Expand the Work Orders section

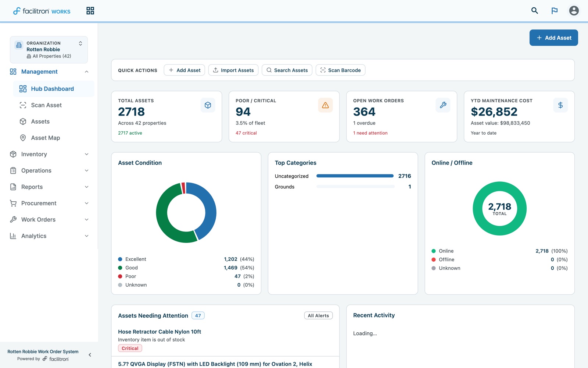point(86,220)
